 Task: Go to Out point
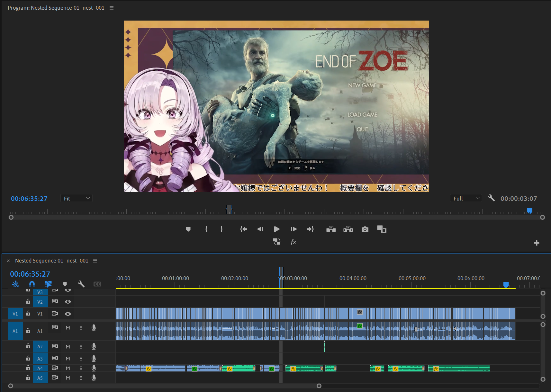[x=310, y=229]
